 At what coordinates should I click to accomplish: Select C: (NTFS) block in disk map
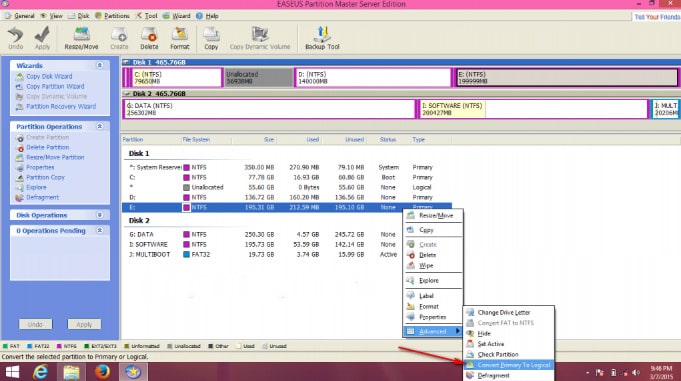[176, 77]
